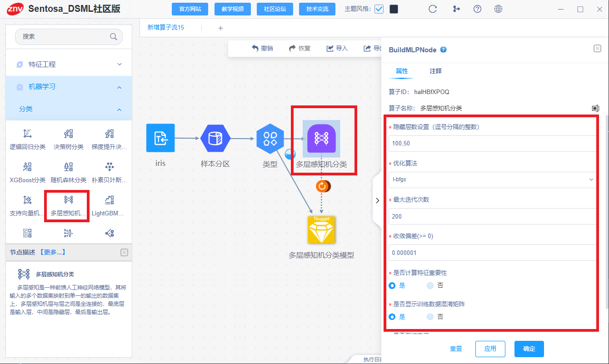
Task: Select 否 for 是否计算特征重要性
Action: [x=430, y=286]
